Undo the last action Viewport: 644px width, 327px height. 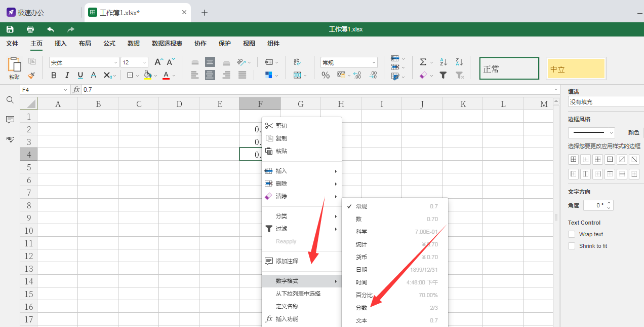pyautogui.click(x=51, y=29)
